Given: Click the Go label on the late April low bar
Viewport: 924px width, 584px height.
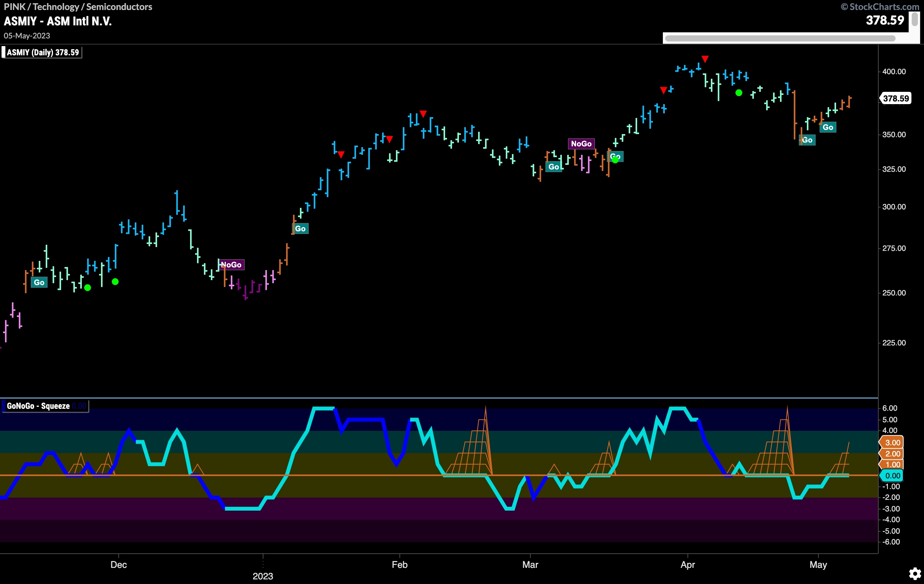Looking at the screenshot, I should click(807, 140).
